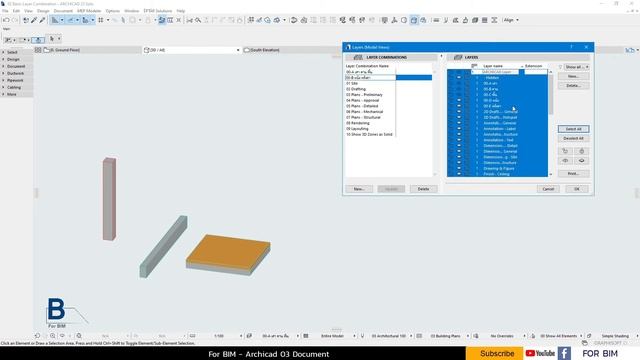Toggle visibility of 2D Drafting - General layer
The width and height of the screenshot is (640, 360).
pyautogui.click(x=459, y=111)
